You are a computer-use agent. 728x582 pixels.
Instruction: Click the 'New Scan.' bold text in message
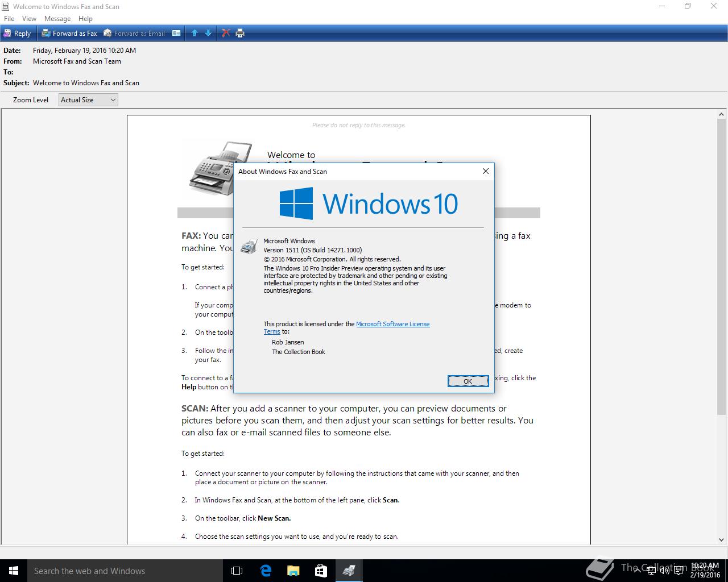click(x=274, y=518)
